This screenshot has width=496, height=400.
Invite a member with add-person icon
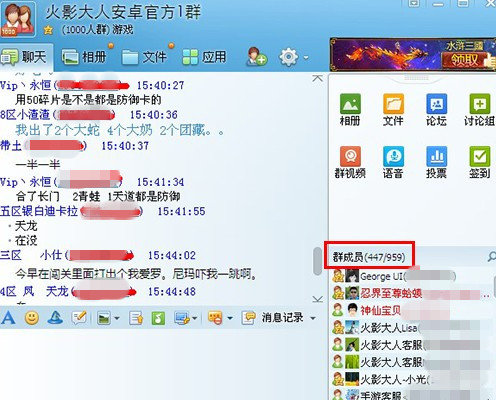pos(257,57)
